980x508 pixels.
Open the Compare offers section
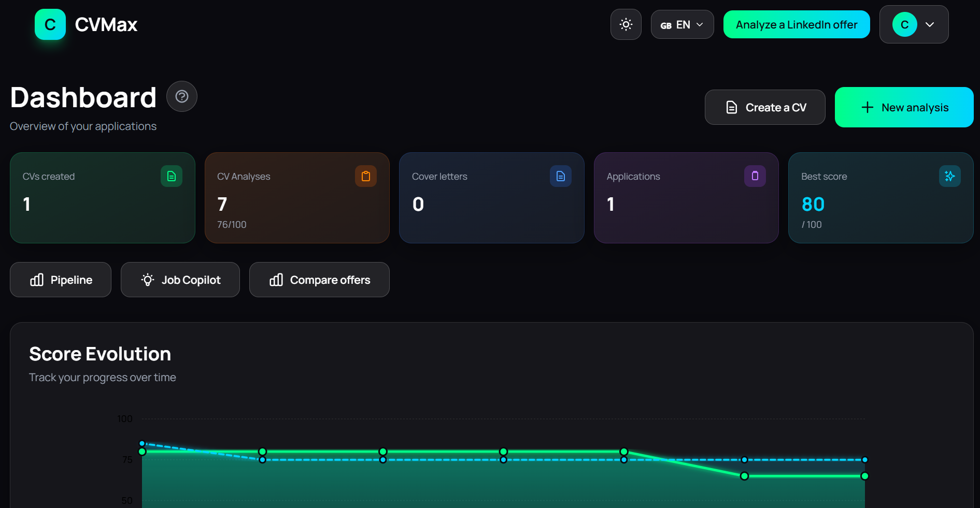coord(319,280)
